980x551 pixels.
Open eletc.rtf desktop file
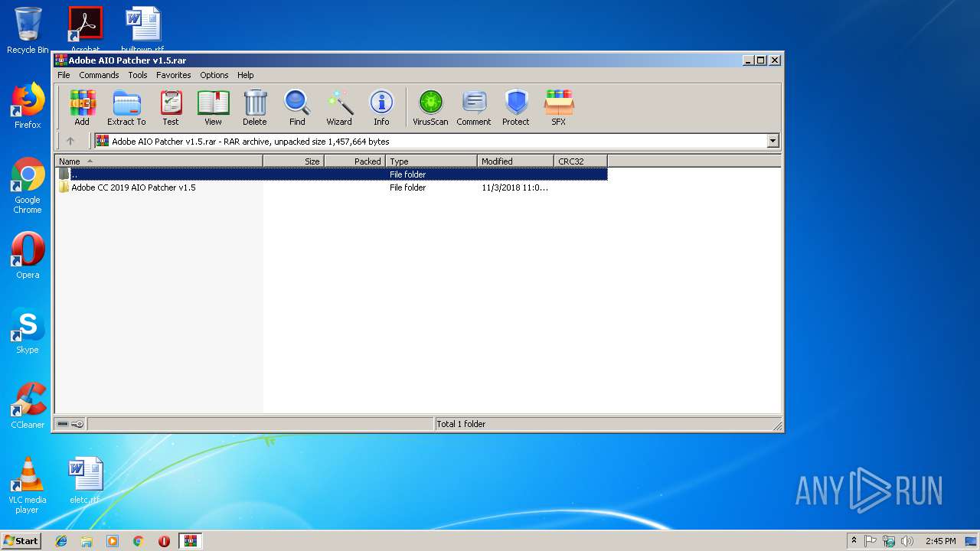(x=85, y=481)
